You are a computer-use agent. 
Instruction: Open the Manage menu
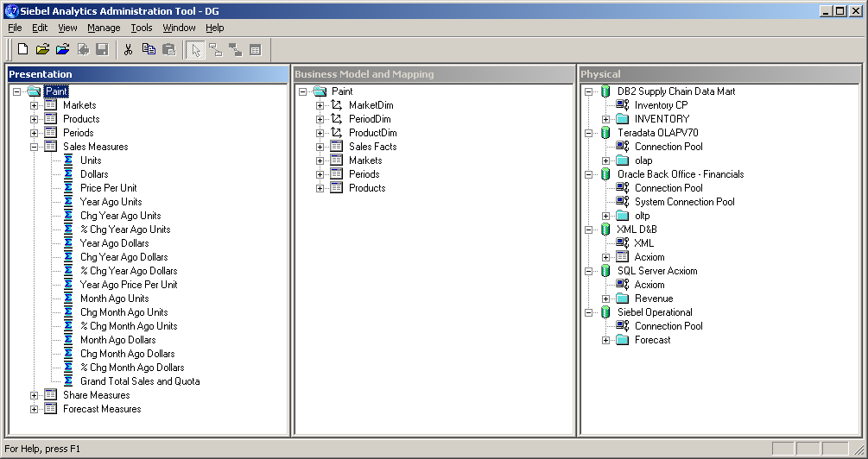[x=104, y=28]
